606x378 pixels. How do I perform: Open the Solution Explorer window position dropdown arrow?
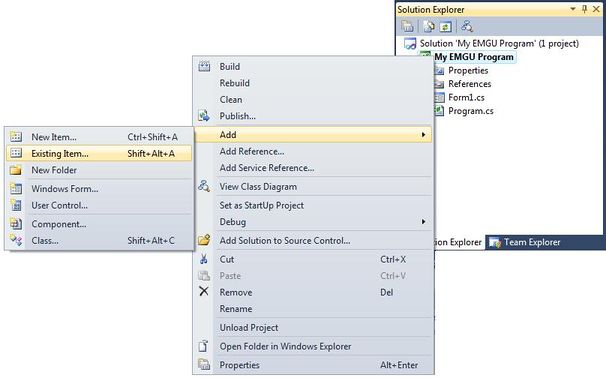(x=573, y=9)
